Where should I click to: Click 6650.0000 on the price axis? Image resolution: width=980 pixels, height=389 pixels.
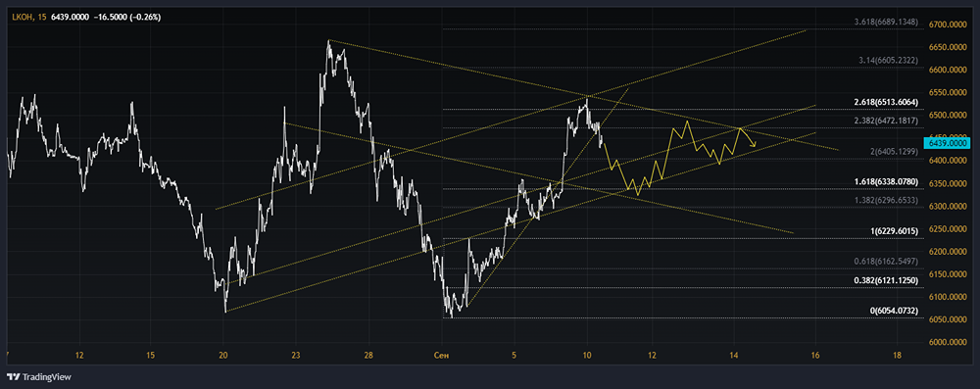tap(948, 48)
